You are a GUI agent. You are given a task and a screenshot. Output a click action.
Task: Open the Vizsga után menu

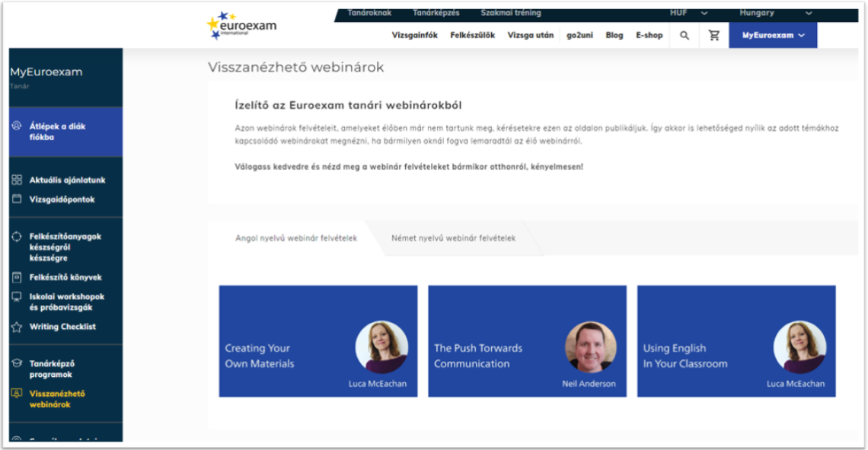click(x=531, y=36)
